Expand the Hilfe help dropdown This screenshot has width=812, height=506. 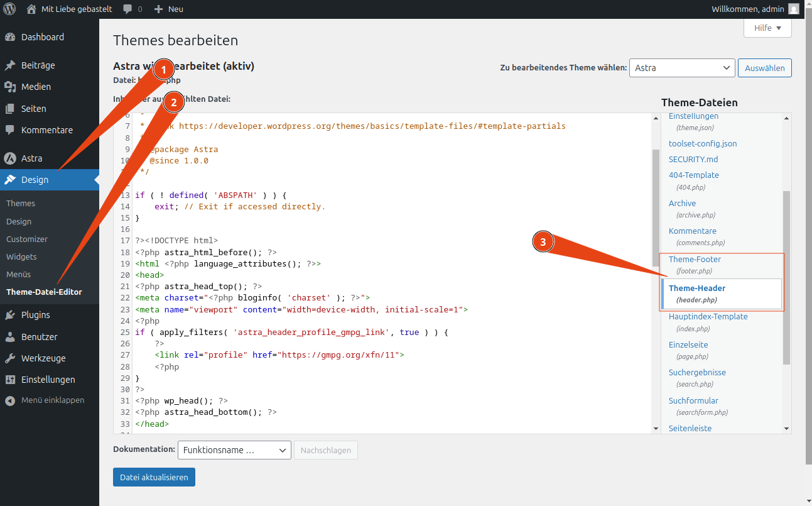point(767,28)
